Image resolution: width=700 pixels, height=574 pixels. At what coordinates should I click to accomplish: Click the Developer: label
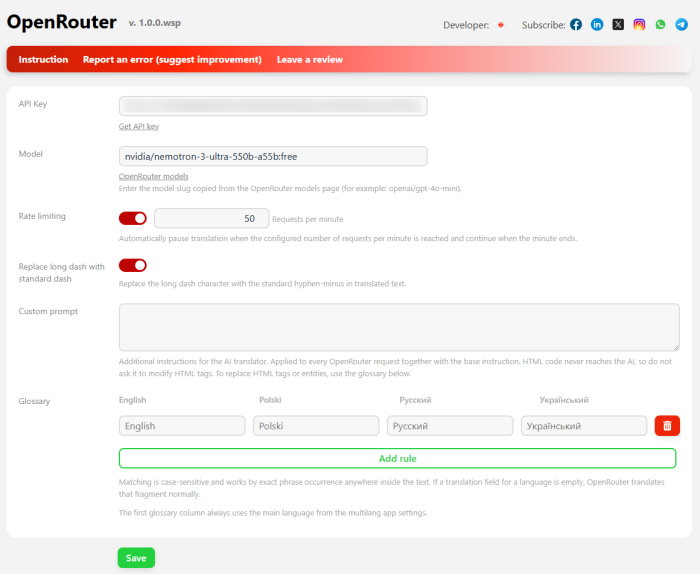tap(466, 25)
